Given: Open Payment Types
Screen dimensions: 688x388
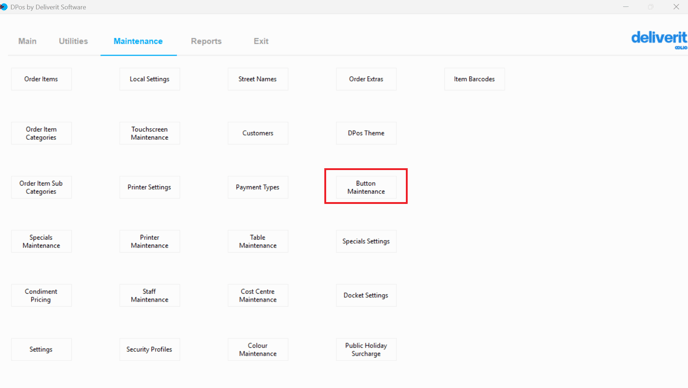Looking at the screenshot, I should 258,187.
